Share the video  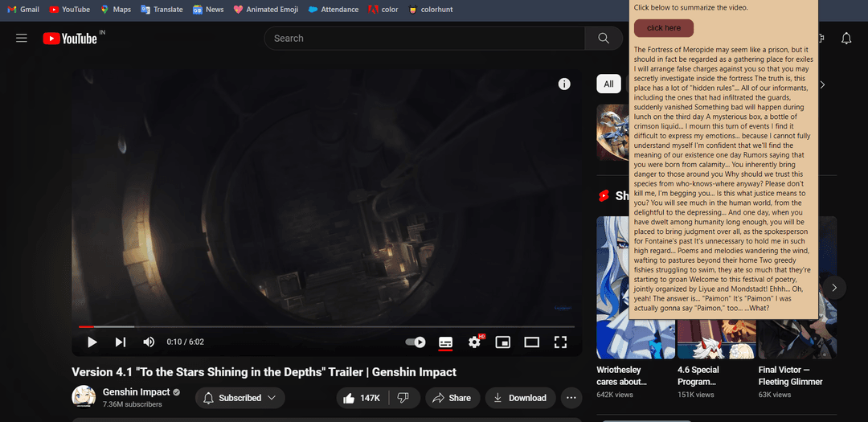click(x=452, y=398)
